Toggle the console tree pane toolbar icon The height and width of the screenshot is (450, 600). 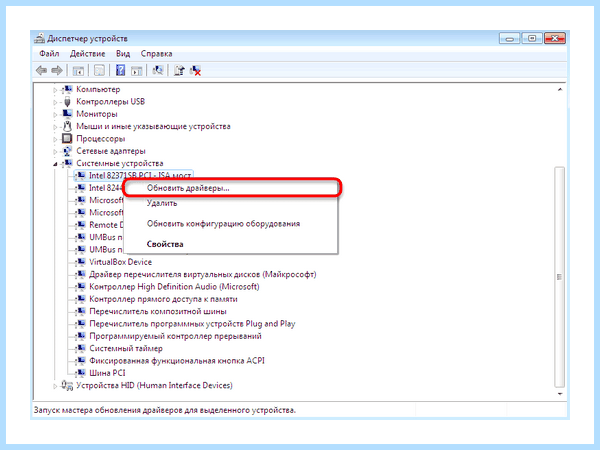(x=78, y=70)
